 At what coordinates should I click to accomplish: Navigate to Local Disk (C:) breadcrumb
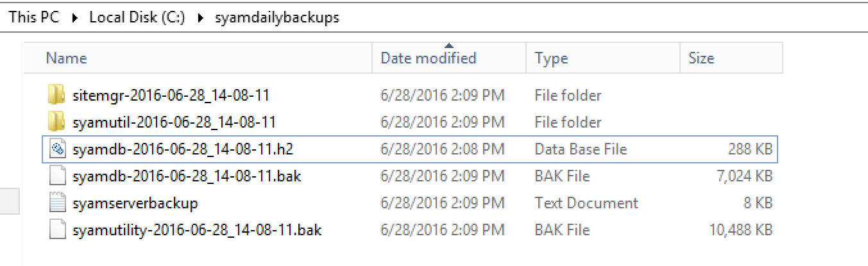pos(137,18)
